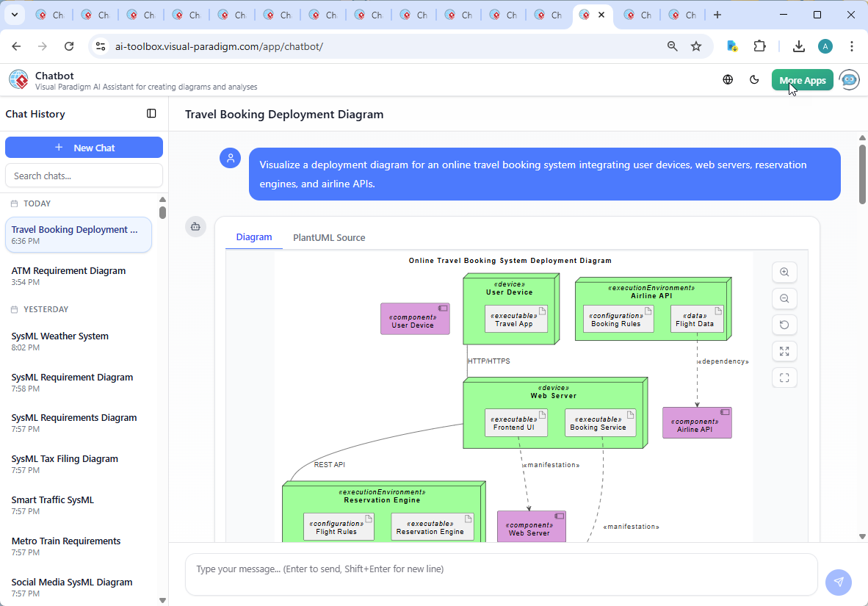The width and height of the screenshot is (868, 606).
Task: Open the More Apps button
Action: pyautogui.click(x=802, y=80)
